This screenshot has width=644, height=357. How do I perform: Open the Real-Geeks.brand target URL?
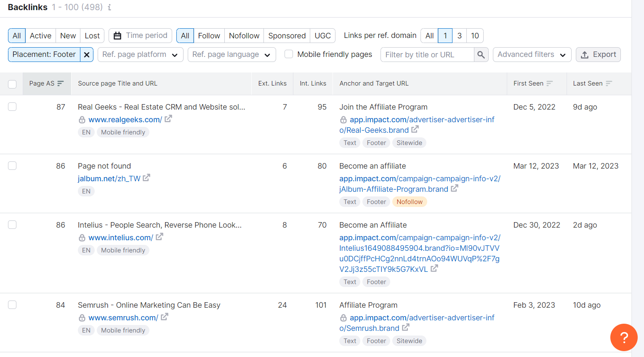click(417, 125)
